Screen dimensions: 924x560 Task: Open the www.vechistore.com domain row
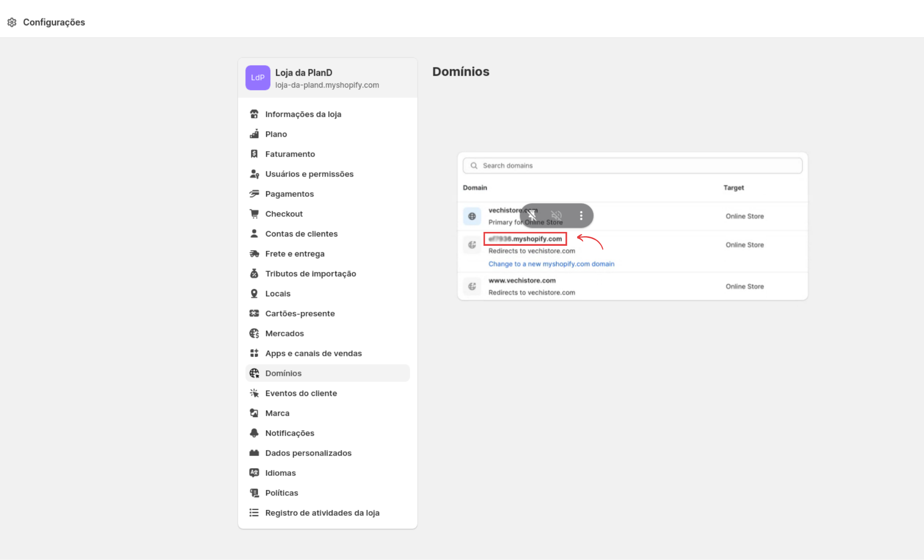click(x=522, y=280)
